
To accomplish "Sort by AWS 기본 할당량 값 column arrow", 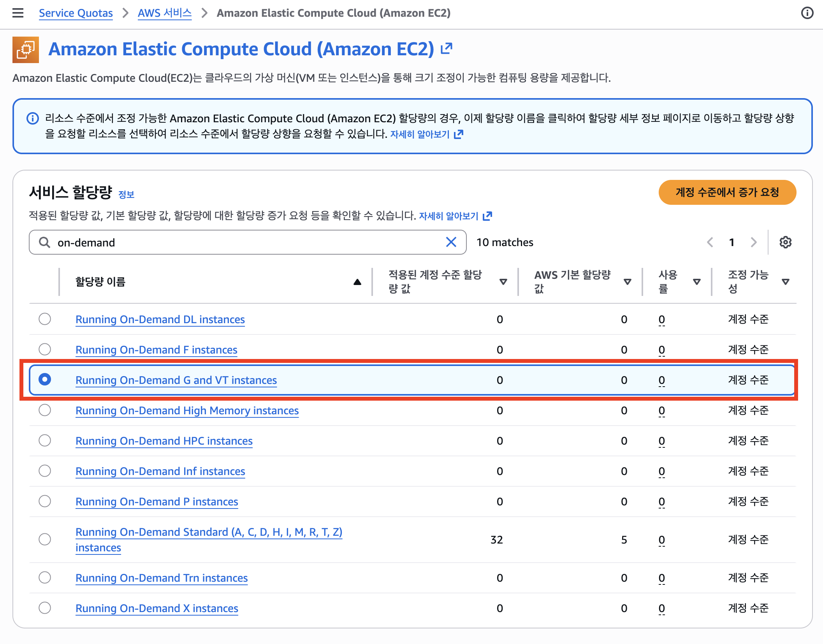I will (627, 282).
